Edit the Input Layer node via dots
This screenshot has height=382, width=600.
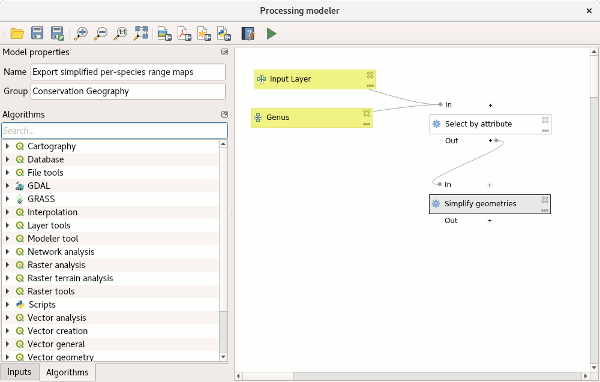(x=370, y=85)
